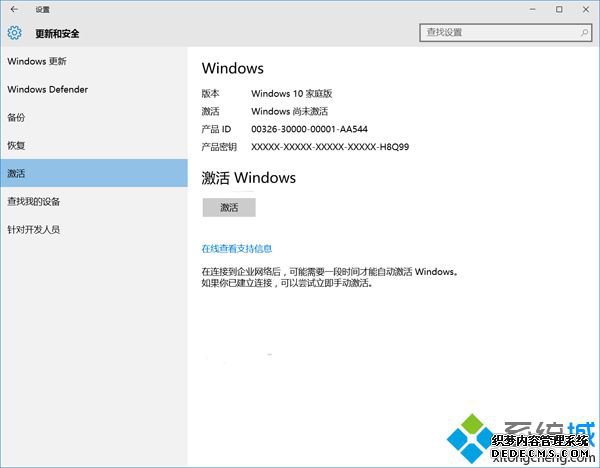Click the settings gear icon
The height and width of the screenshot is (468, 600).
pos(15,33)
